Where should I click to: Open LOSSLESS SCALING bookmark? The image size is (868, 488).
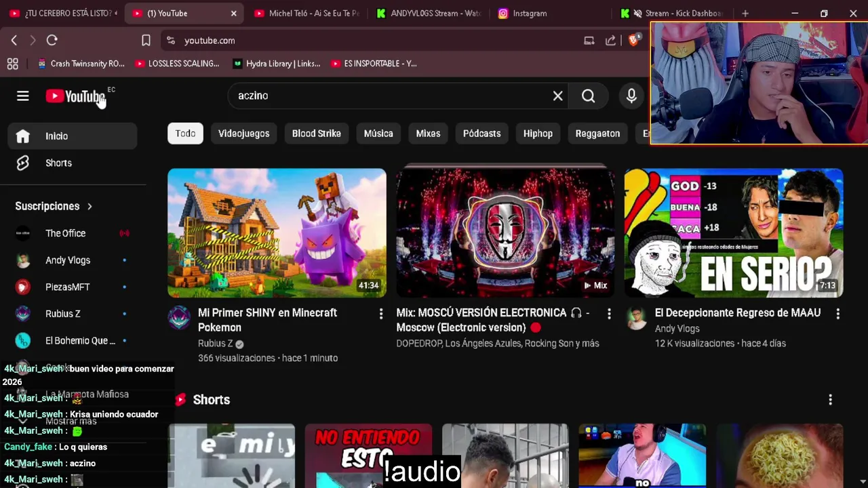(x=177, y=64)
